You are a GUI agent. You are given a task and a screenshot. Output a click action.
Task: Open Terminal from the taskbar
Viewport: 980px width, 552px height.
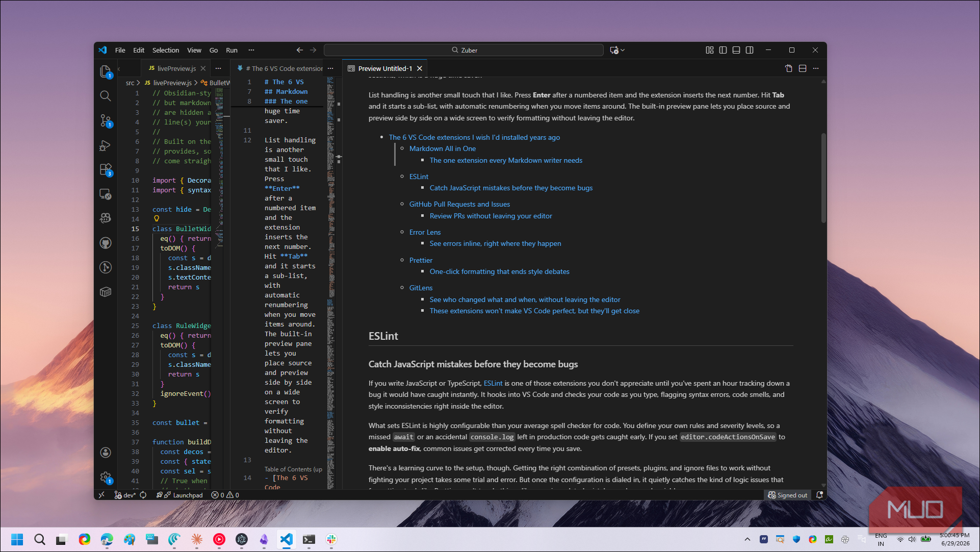pyautogui.click(x=309, y=539)
